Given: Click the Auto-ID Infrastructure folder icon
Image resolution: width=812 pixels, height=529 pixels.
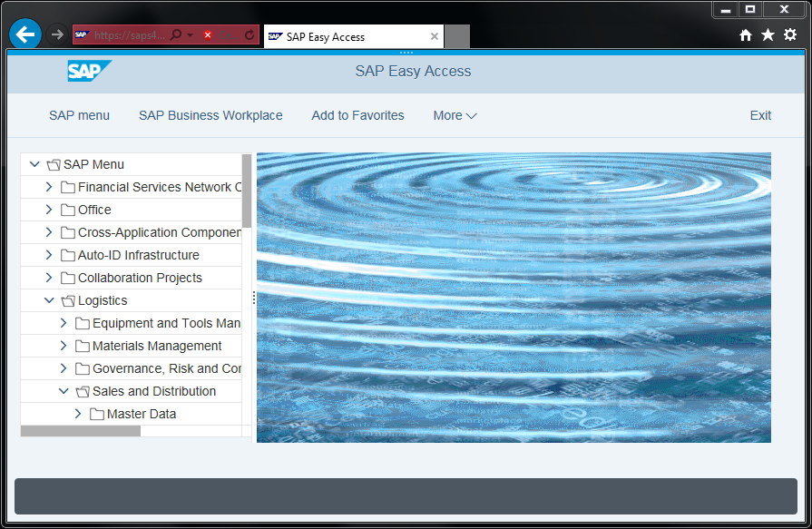Looking at the screenshot, I should pyautogui.click(x=68, y=256).
